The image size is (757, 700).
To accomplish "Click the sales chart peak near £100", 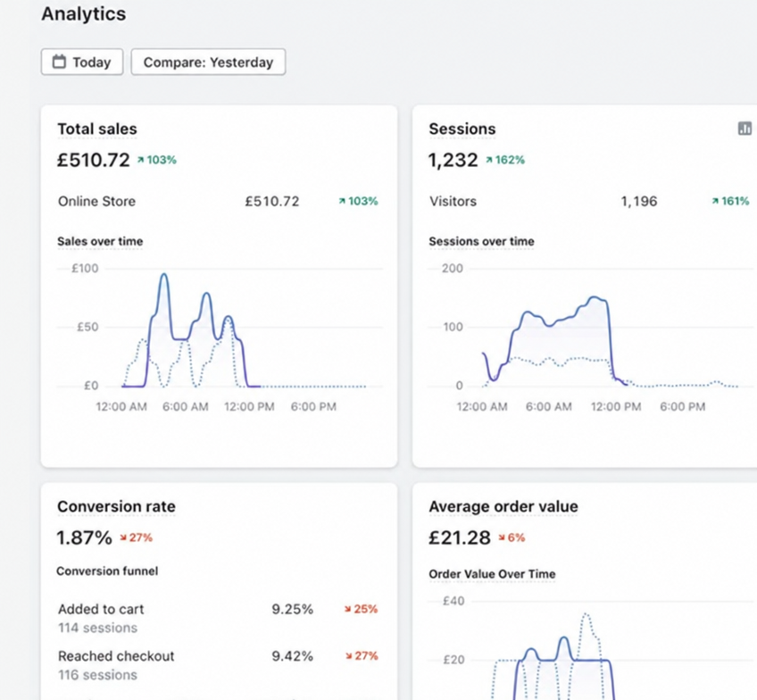I will coord(164,275).
